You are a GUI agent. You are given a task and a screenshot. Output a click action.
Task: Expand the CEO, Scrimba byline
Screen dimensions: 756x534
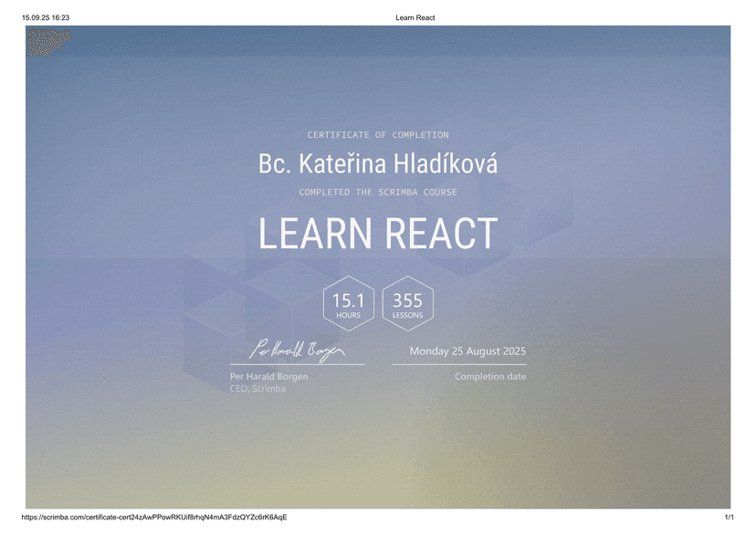pyautogui.click(x=257, y=388)
